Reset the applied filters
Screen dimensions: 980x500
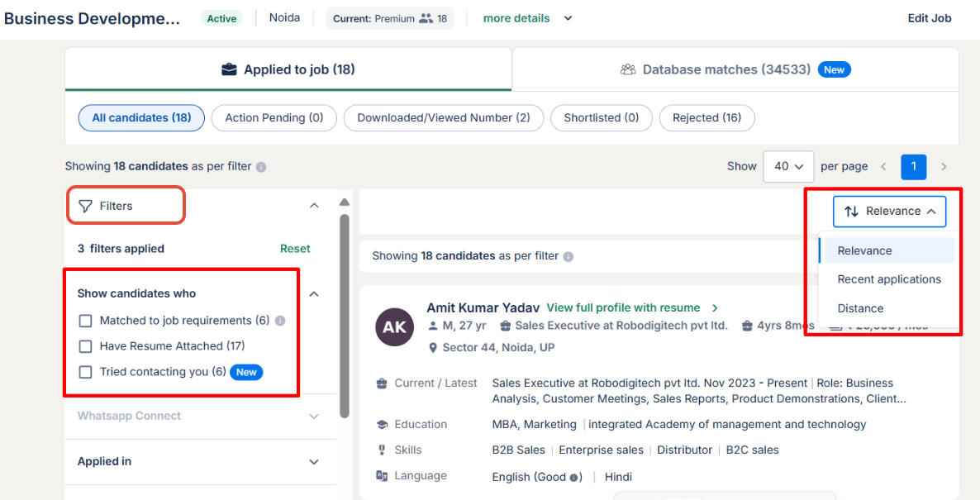(295, 249)
